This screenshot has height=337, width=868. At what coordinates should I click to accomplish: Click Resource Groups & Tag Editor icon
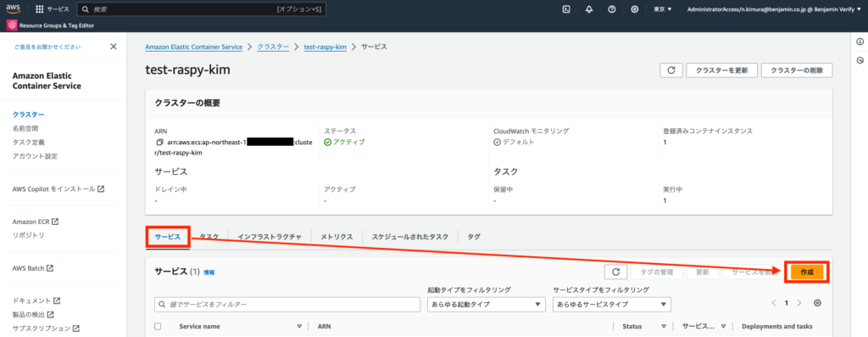coord(12,25)
